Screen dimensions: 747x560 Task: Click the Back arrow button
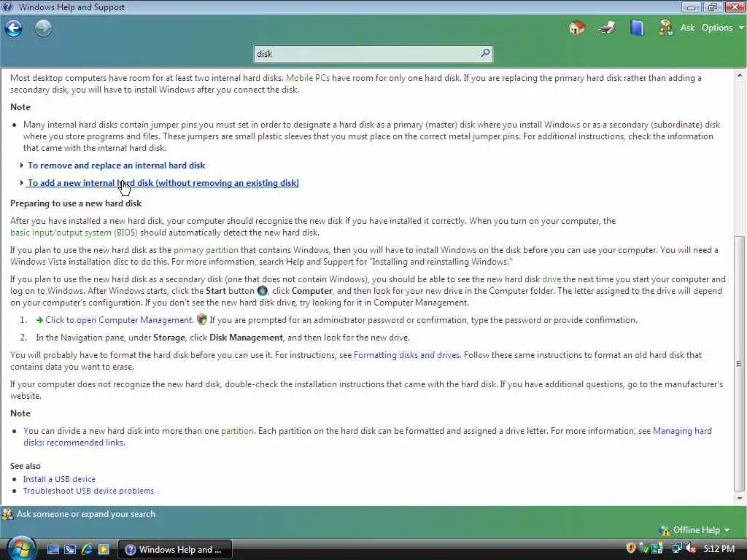(14, 28)
